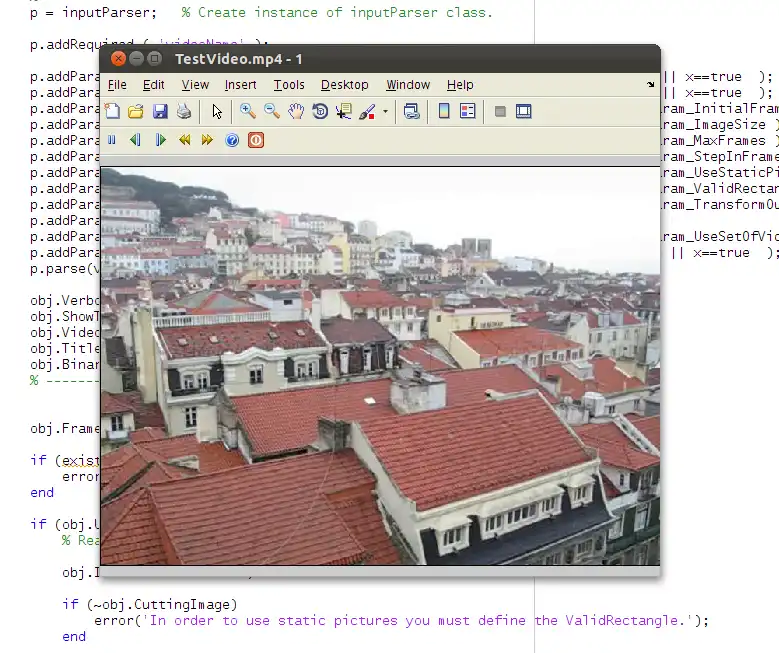Open the View menu
The height and width of the screenshot is (653, 779).
coord(195,85)
